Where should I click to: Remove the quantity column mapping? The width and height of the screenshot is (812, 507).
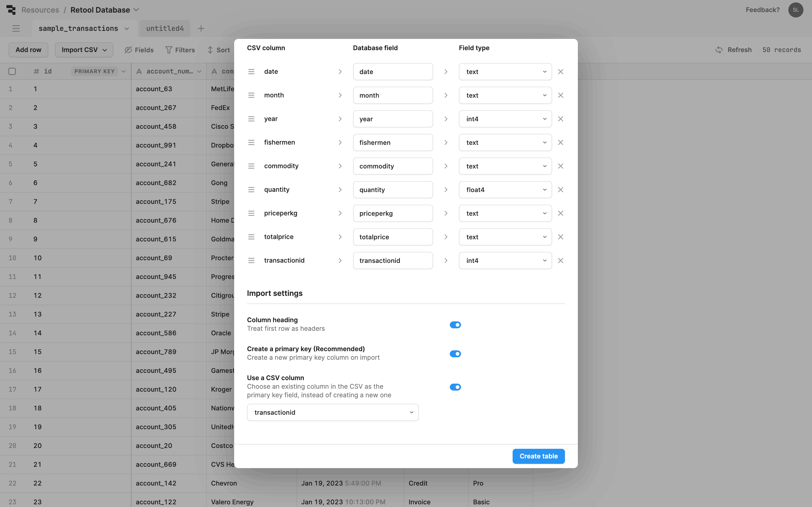pyautogui.click(x=560, y=190)
